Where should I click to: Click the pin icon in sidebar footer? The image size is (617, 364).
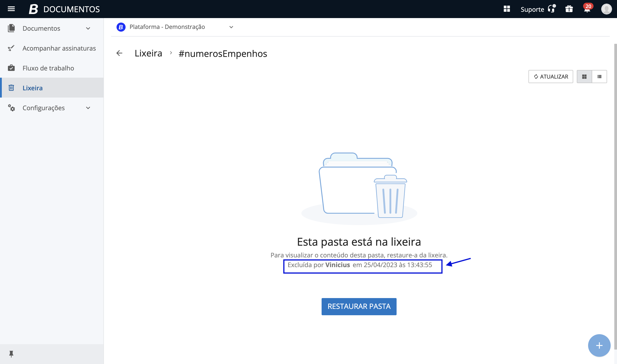point(11,354)
